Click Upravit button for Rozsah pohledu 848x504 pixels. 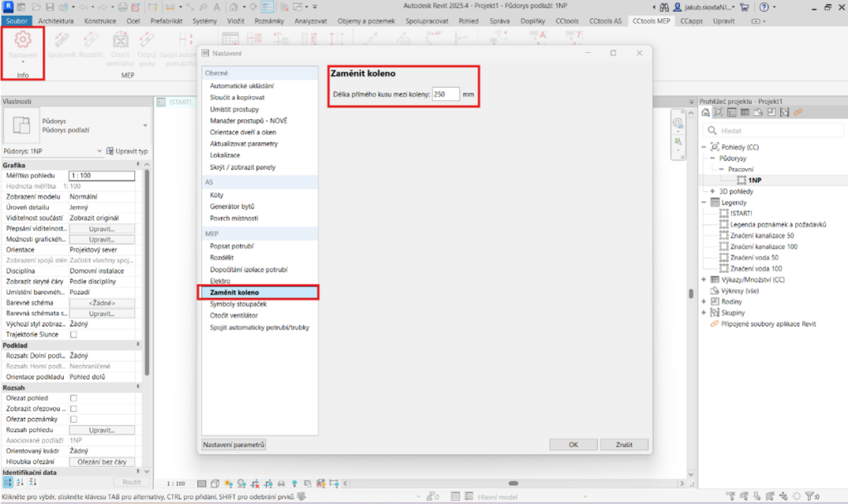pyautogui.click(x=102, y=430)
